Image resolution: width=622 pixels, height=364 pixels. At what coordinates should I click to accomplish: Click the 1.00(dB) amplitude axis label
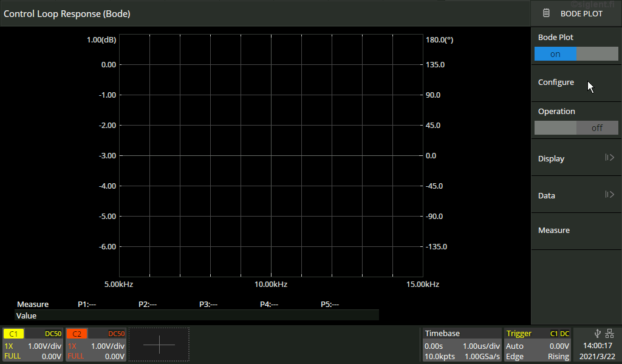(101, 39)
